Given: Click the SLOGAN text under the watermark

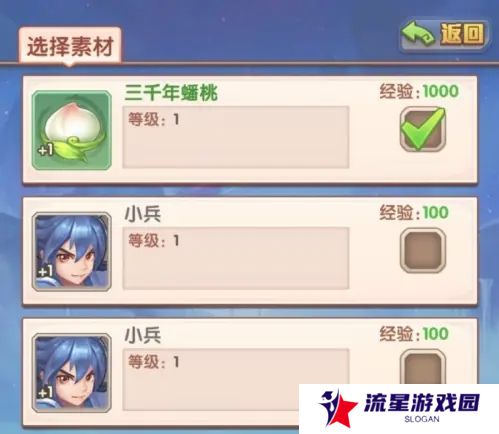Looking at the screenshot, I should click(x=422, y=419).
